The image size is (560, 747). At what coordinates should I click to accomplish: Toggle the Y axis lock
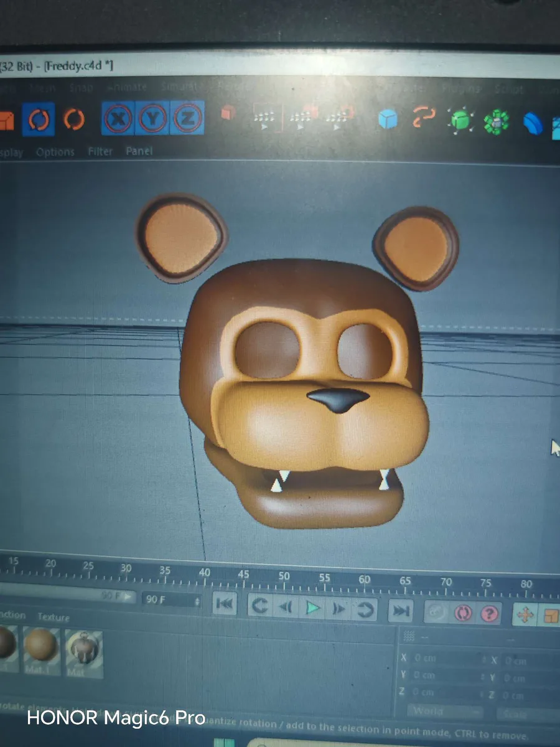click(x=152, y=118)
